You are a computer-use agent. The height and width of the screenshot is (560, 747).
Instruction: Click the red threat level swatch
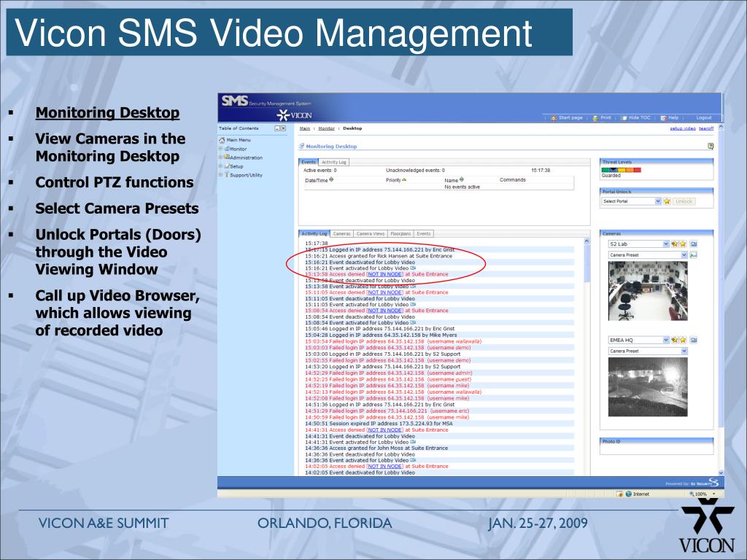(x=638, y=169)
